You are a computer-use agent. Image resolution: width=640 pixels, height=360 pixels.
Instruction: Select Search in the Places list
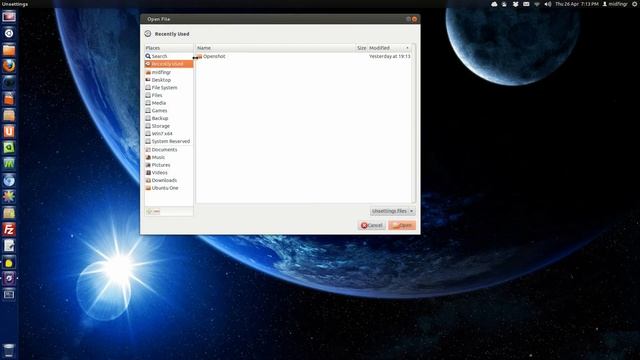[x=169, y=56]
